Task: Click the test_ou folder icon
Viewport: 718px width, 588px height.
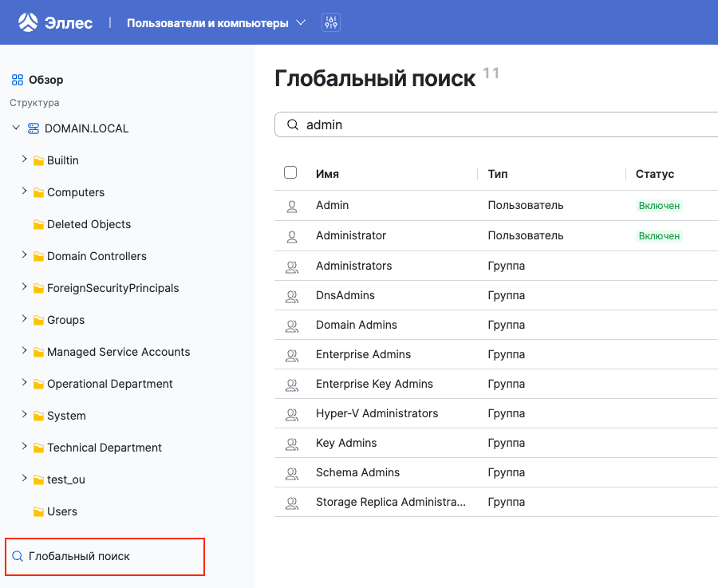Action: [38, 480]
